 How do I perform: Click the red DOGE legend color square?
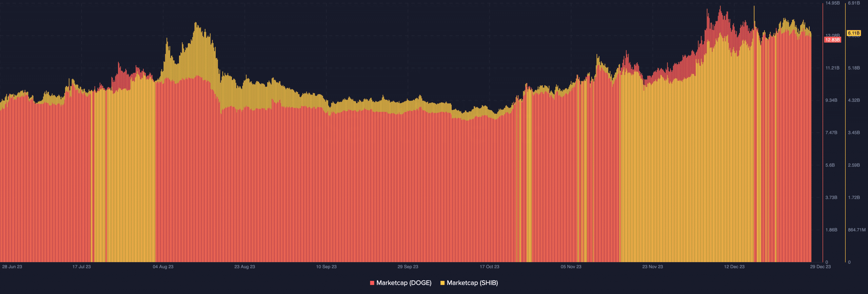coord(372,283)
